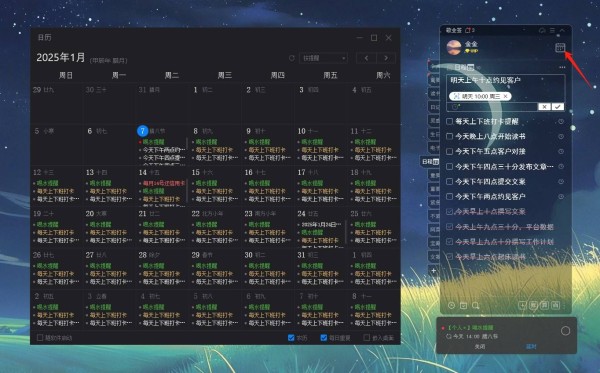Confirm the new task with the checkmark button
This screenshot has height=373, width=600.
(558, 107)
